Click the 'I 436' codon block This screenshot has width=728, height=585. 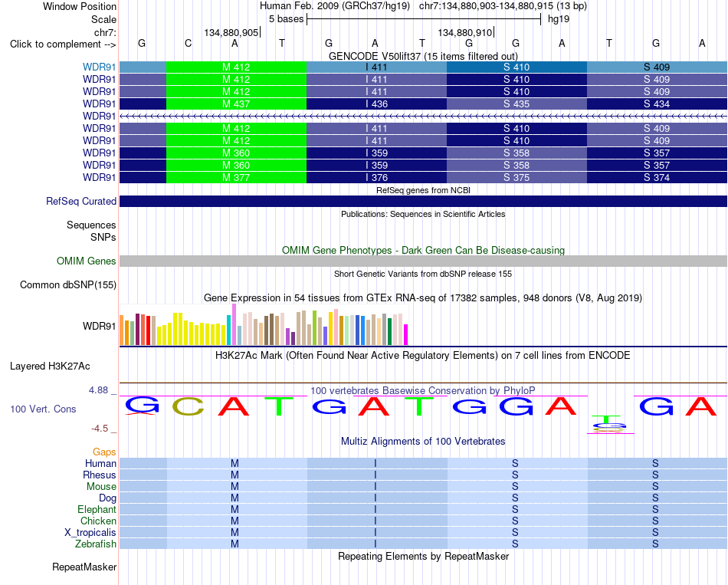[x=376, y=104]
